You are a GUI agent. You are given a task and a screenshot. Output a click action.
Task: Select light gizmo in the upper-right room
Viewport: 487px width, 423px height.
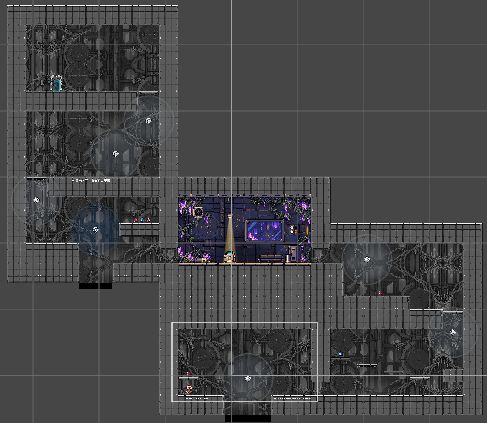(x=367, y=259)
